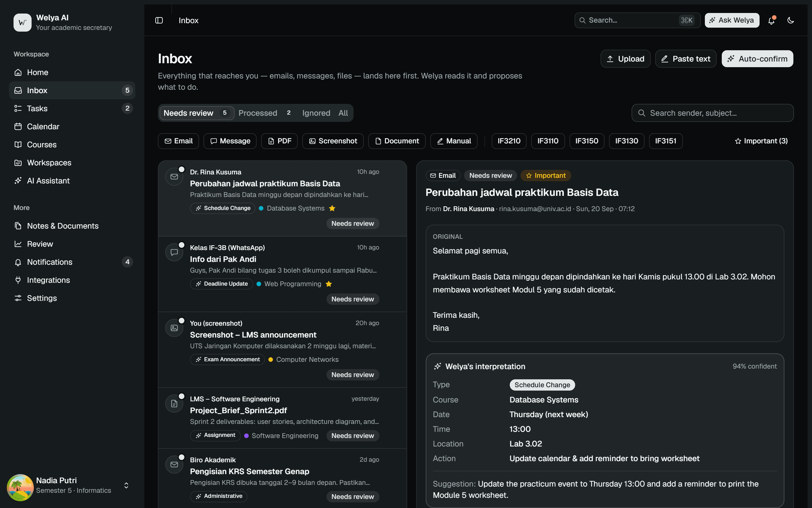Click Auto-confirm button

(757, 59)
